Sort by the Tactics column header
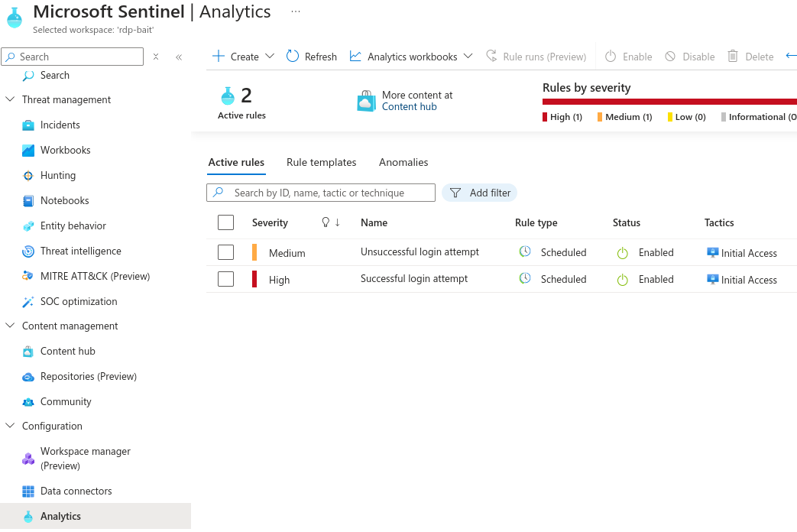 tap(719, 222)
